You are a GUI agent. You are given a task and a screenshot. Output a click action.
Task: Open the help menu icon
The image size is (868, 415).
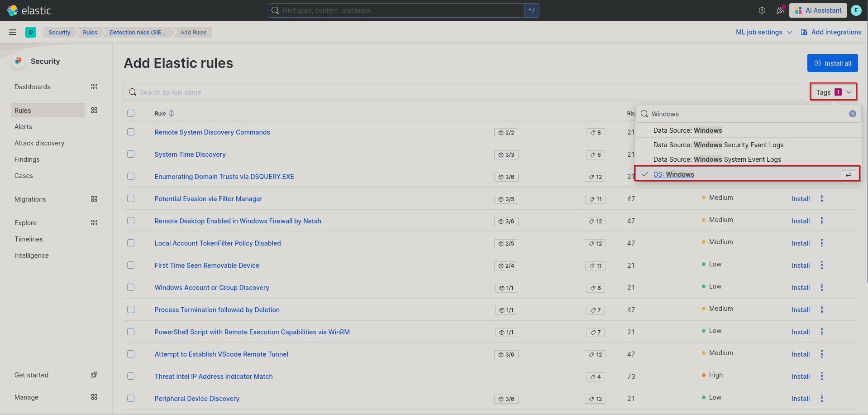point(762,10)
